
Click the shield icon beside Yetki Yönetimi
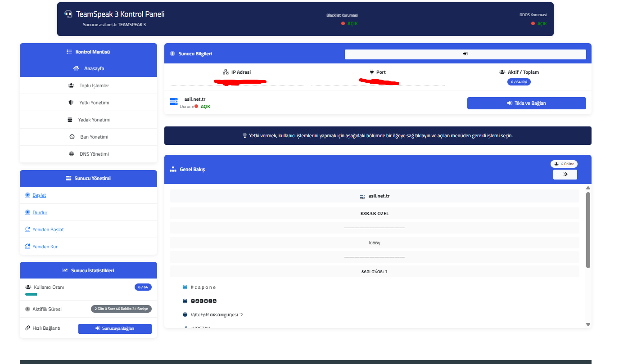tap(71, 103)
